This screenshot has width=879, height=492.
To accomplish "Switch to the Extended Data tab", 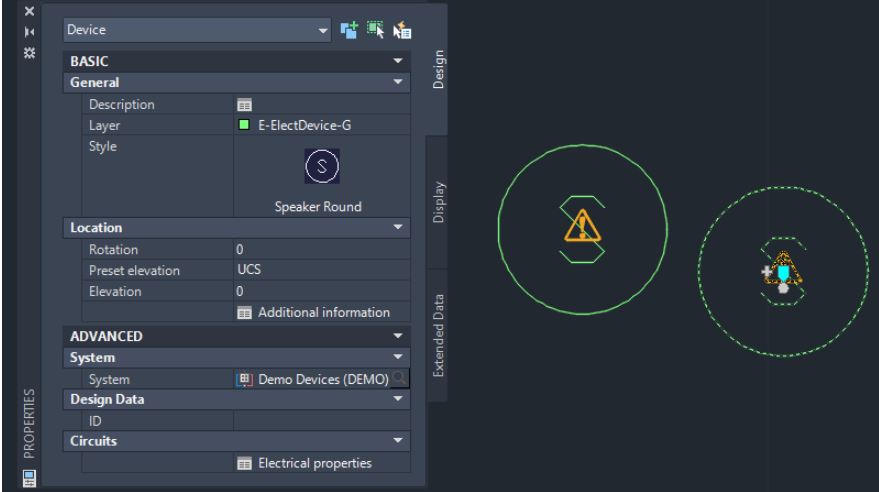I will [438, 336].
